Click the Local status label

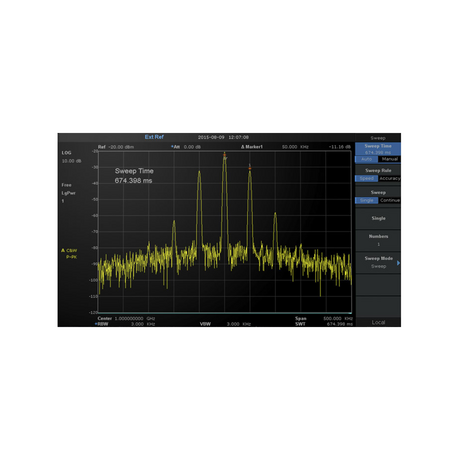(378, 322)
